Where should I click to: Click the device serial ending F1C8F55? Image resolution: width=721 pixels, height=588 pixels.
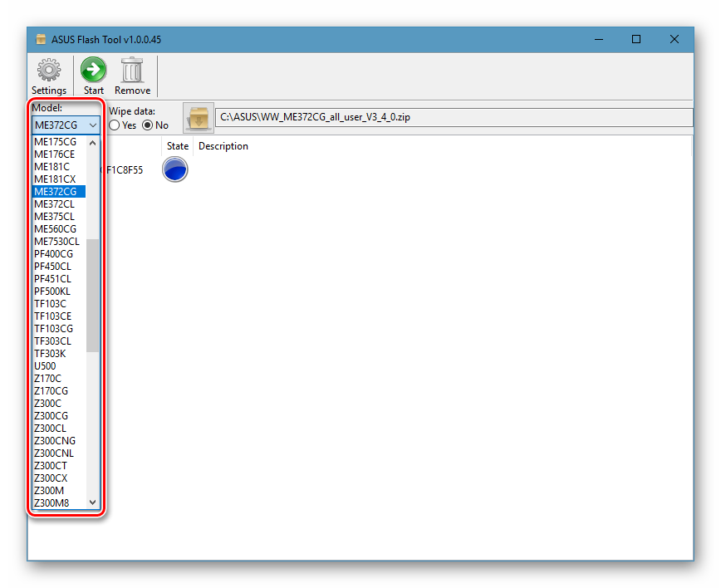124,169
